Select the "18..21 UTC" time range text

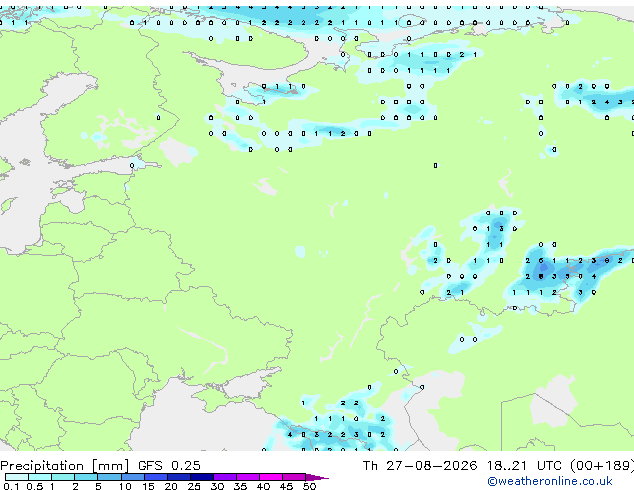pyautogui.click(x=524, y=466)
